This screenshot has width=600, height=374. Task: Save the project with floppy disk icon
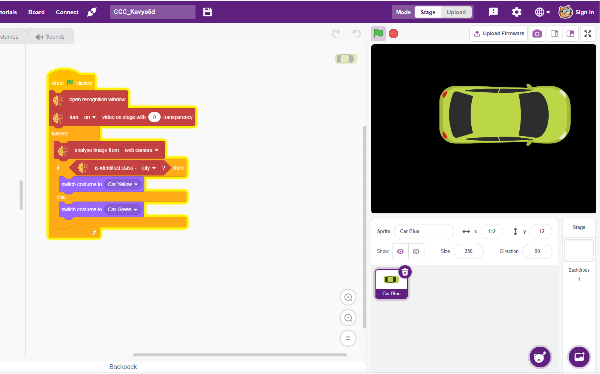207,12
